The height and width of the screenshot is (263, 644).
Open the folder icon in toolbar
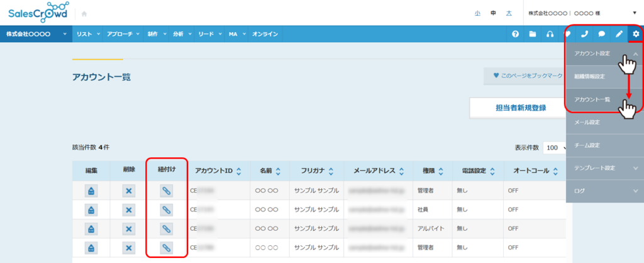[x=533, y=34]
